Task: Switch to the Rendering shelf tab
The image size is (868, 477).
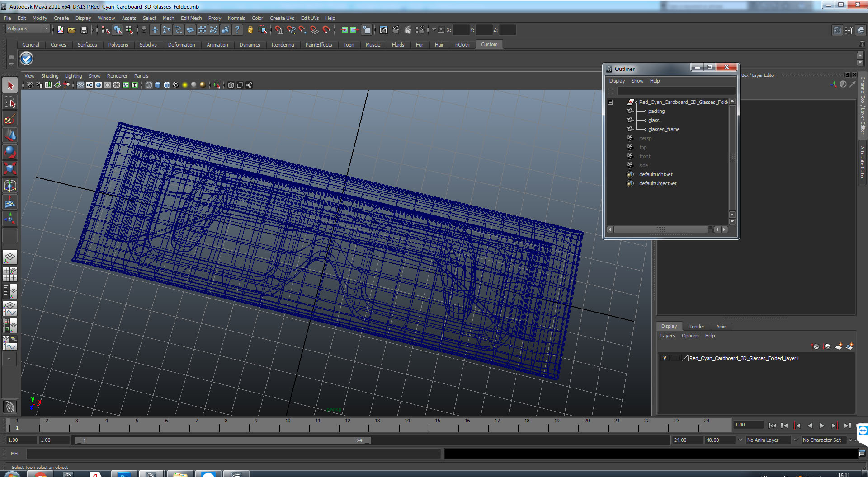Action: click(x=283, y=45)
